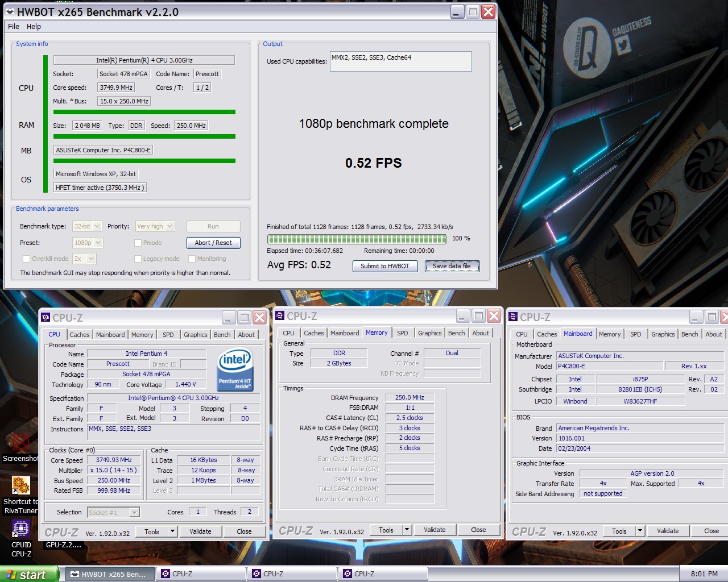
Task: Click the HWBOT x265 title bar app icon
Action: pyautogui.click(x=10, y=11)
